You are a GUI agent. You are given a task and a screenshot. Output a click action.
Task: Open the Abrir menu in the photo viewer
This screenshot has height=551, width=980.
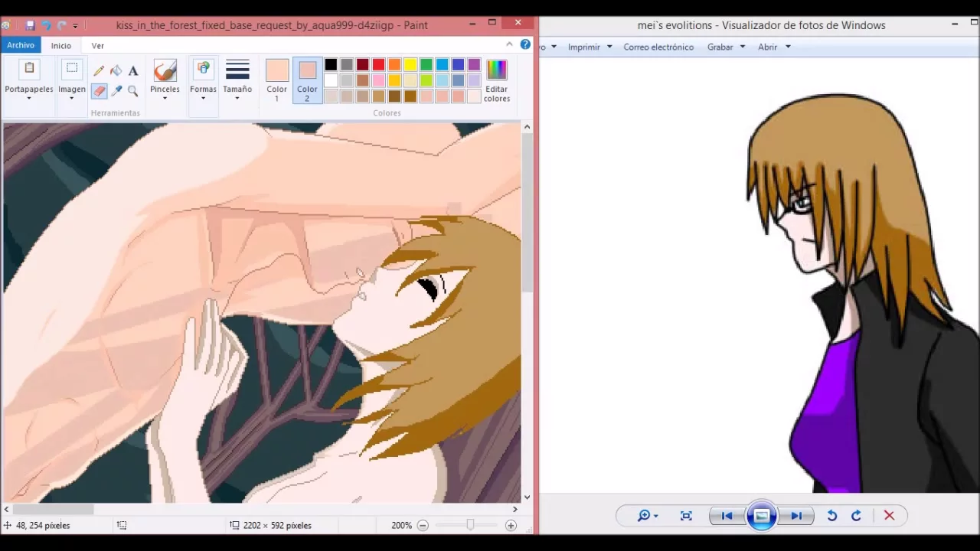pyautogui.click(x=773, y=47)
